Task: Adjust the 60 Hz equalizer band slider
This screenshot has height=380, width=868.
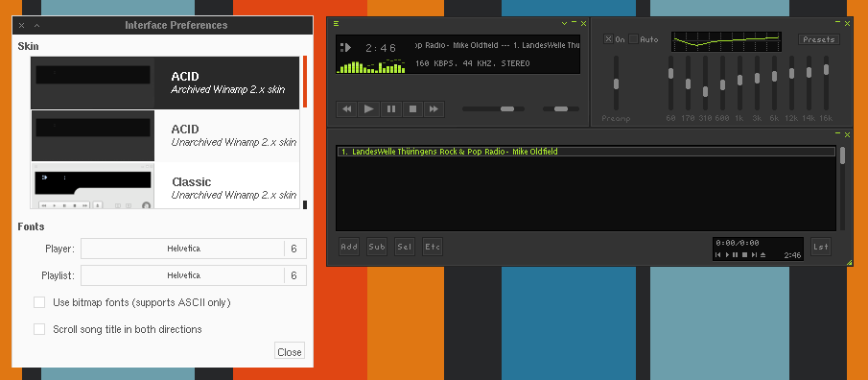Action: point(671,83)
